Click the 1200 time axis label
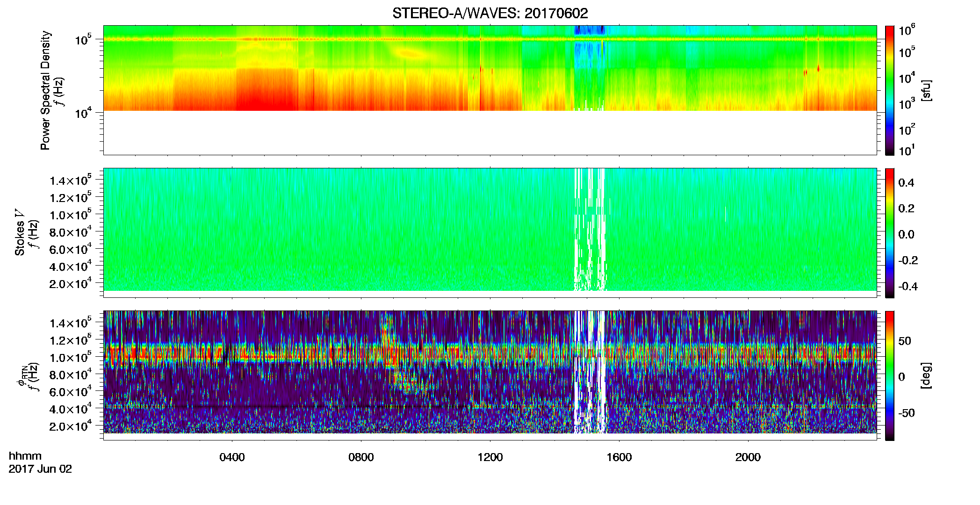The width and height of the screenshot is (980, 505). coord(490,457)
